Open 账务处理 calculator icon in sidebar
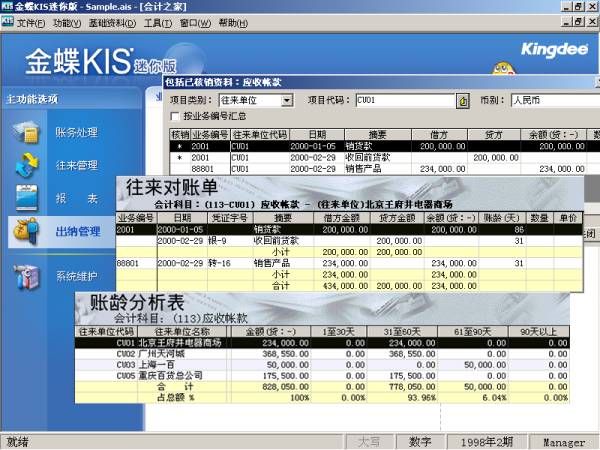 point(30,132)
